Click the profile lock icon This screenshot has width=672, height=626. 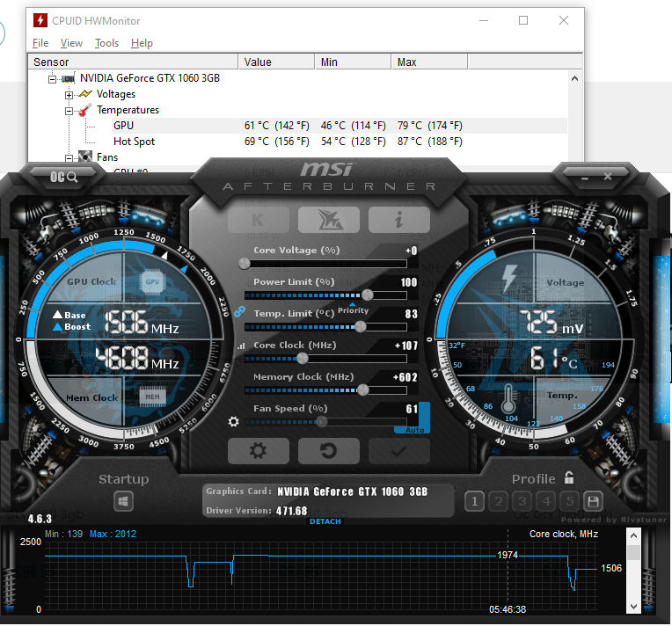pyautogui.click(x=569, y=477)
